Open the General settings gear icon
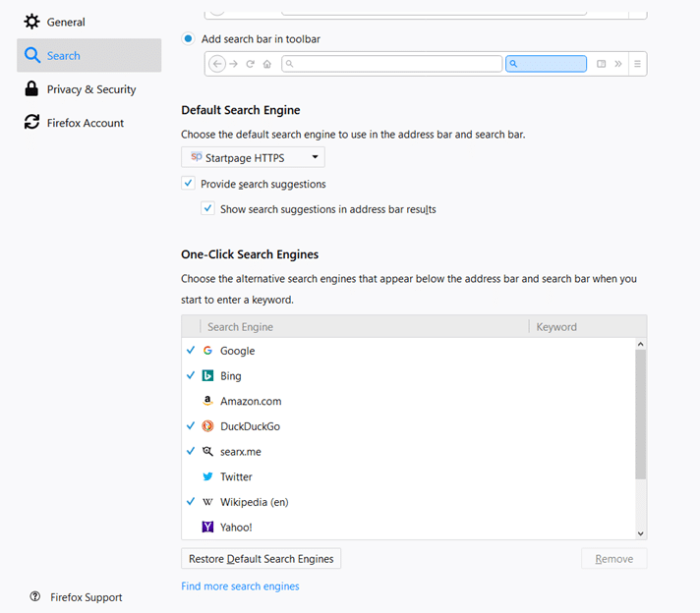 [x=31, y=22]
